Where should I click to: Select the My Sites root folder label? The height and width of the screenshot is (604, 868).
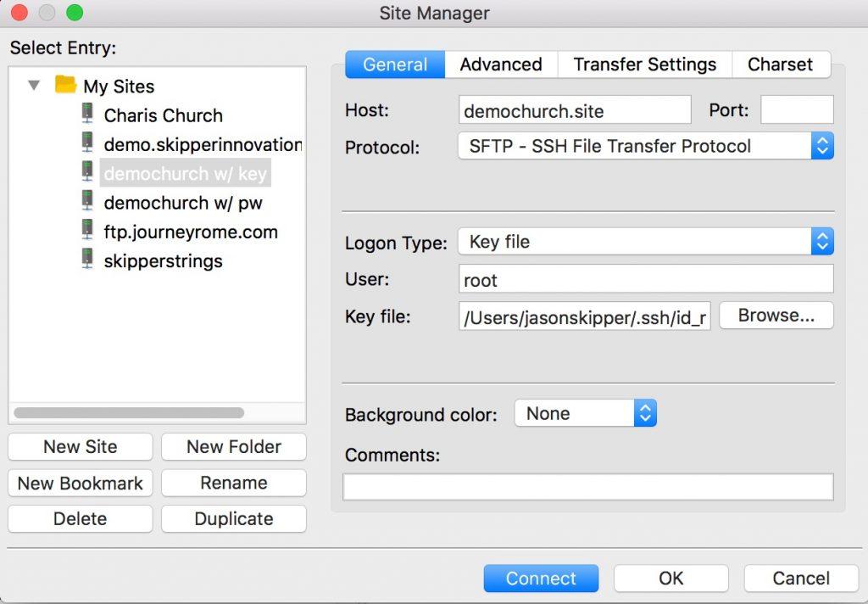(x=119, y=87)
